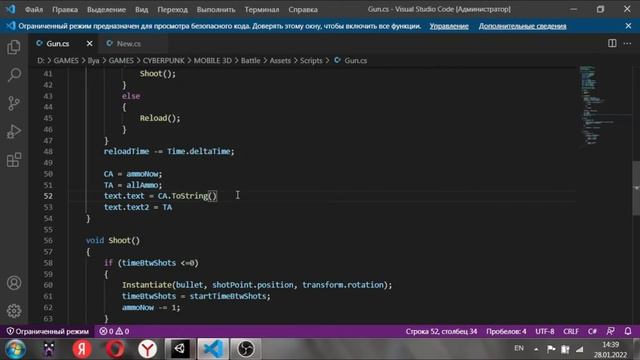
Task: Open the Accounts menu icon
Action: [x=14, y=283]
